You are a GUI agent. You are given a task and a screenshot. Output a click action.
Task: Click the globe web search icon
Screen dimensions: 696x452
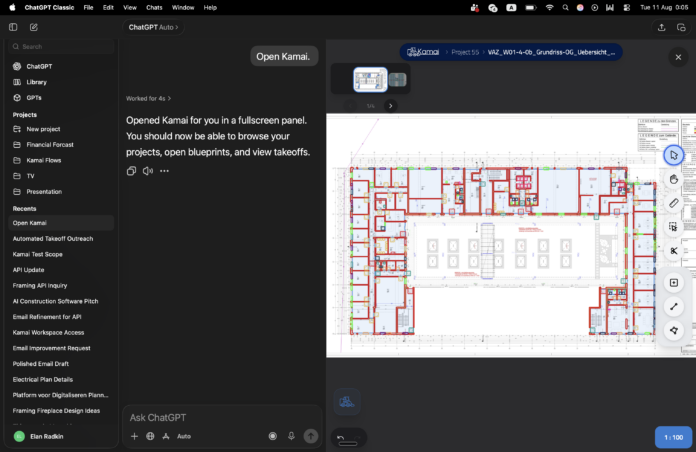click(x=150, y=436)
